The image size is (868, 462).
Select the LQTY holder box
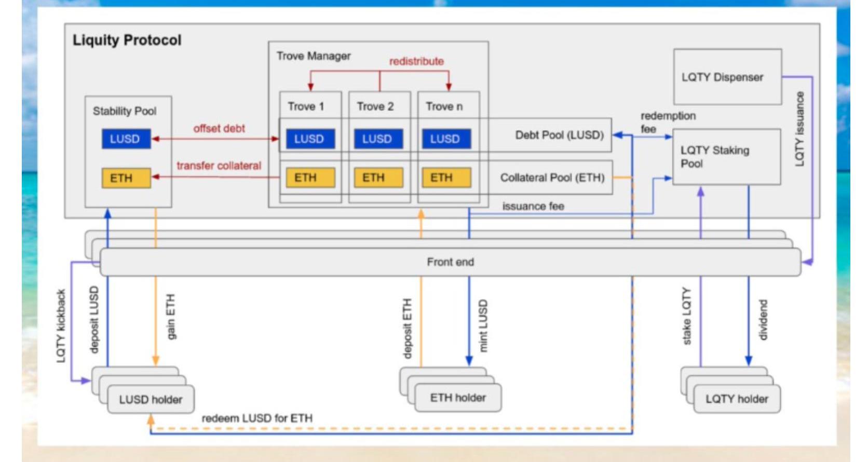(736, 399)
